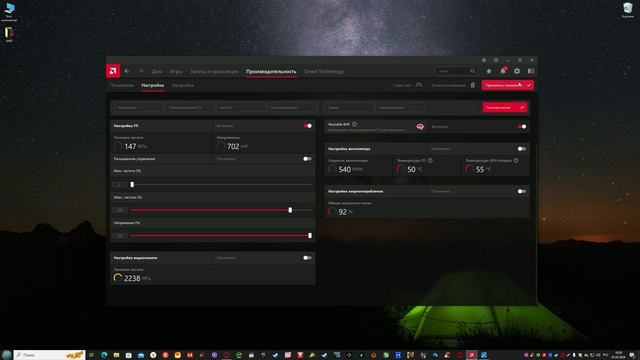Select the Производительность tab
This screenshot has height=360, width=640.
(x=271, y=71)
